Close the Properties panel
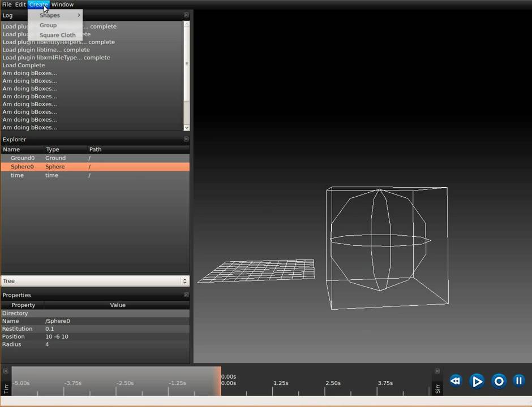Image resolution: width=532 pixels, height=407 pixels. 186,295
